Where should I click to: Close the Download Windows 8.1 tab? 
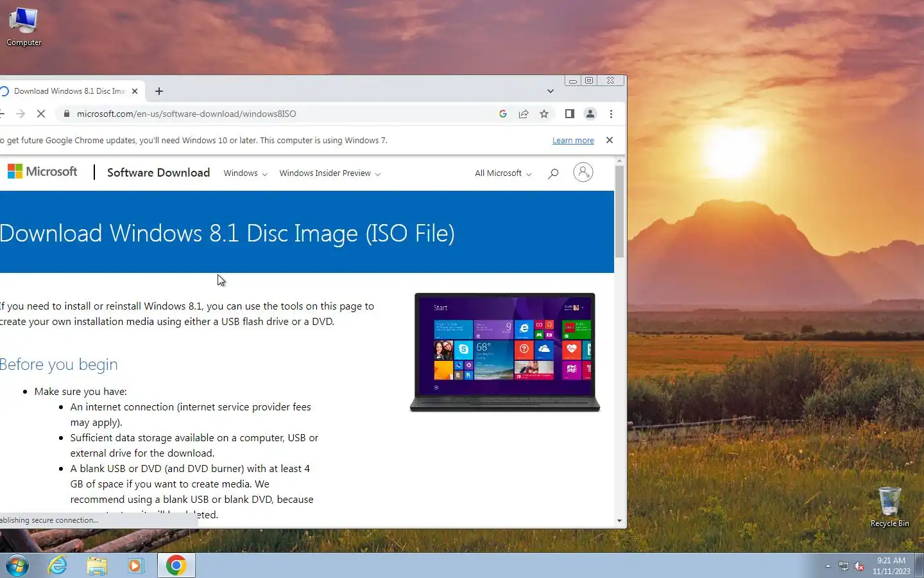135,91
